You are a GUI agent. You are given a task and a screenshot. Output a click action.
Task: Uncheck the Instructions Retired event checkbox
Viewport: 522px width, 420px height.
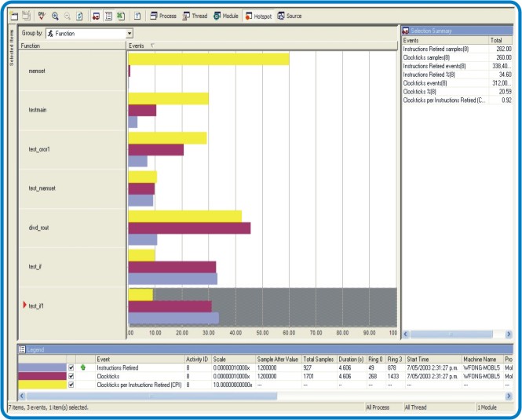tap(71, 367)
